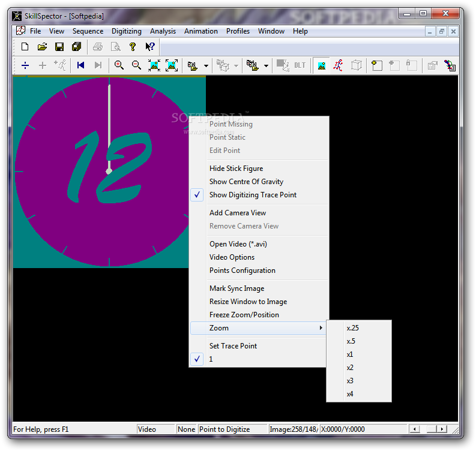476x451 pixels.
Task: Open the Help menu
Action: click(300, 31)
